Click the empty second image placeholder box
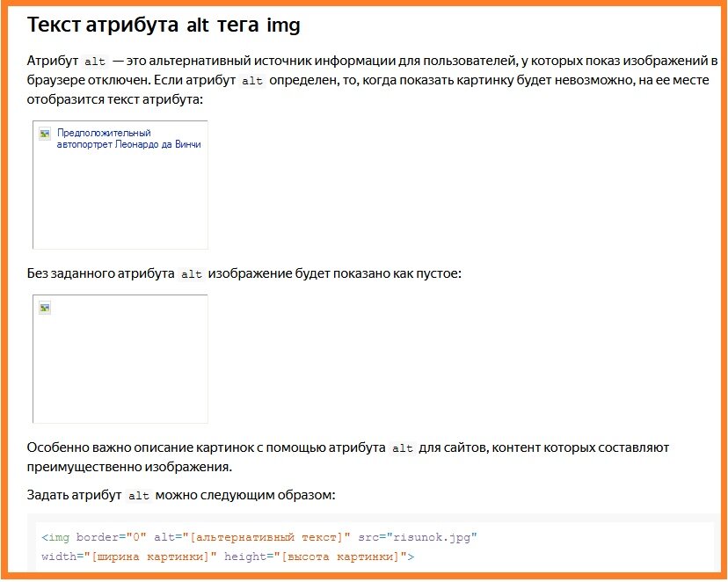 tap(120, 359)
